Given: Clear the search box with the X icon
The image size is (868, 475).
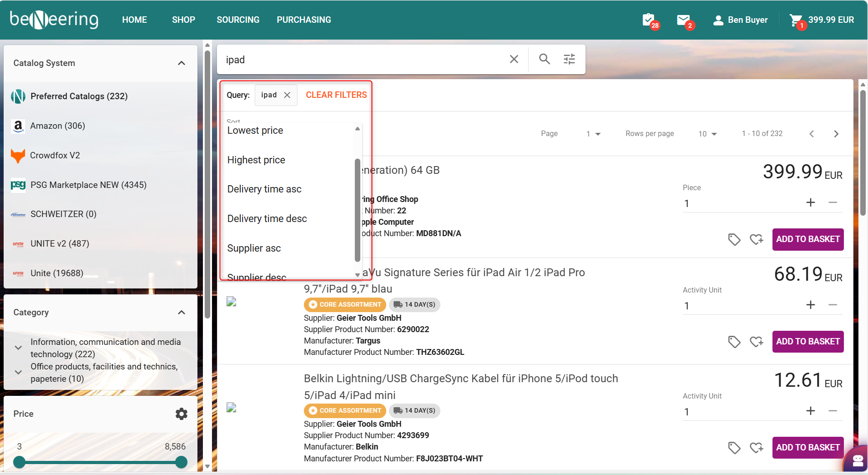Looking at the screenshot, I should tap(514, 59).
